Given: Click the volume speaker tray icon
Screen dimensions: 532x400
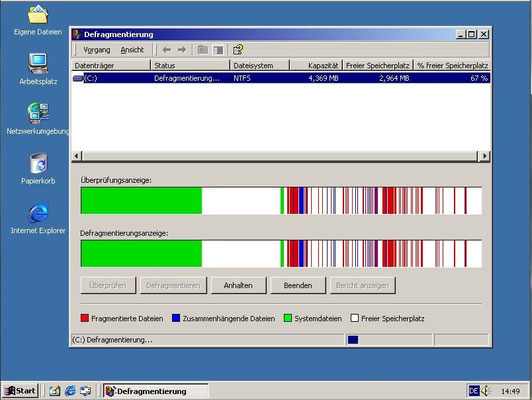Looking at the screenshot, I should coord(486,391).
